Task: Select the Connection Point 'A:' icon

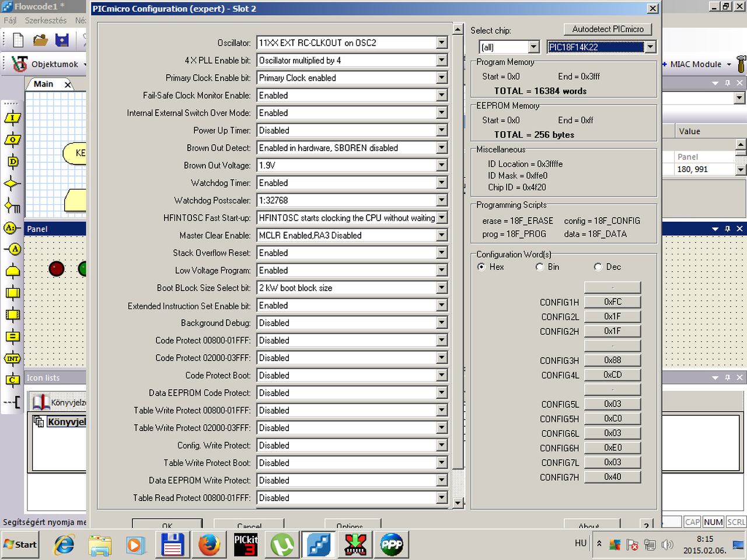Action: click(x=11, y=228)
